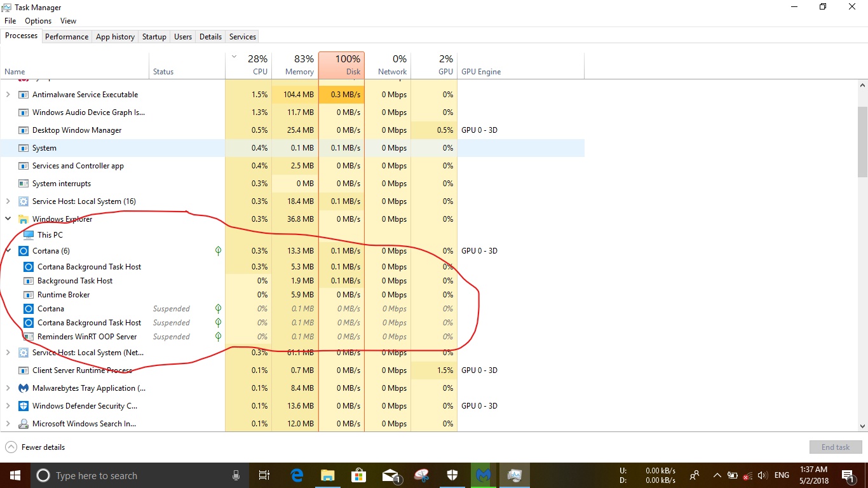Click the Service Host: Local System (16) gear icon
Viewport: 868px width, 488px height.
point(24,201)
